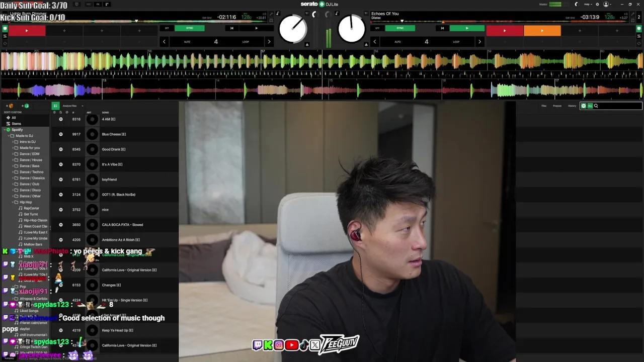644x362 pixels.
Task: Toggle key lock note icon on left deck
Action: [x=278, y=14]
